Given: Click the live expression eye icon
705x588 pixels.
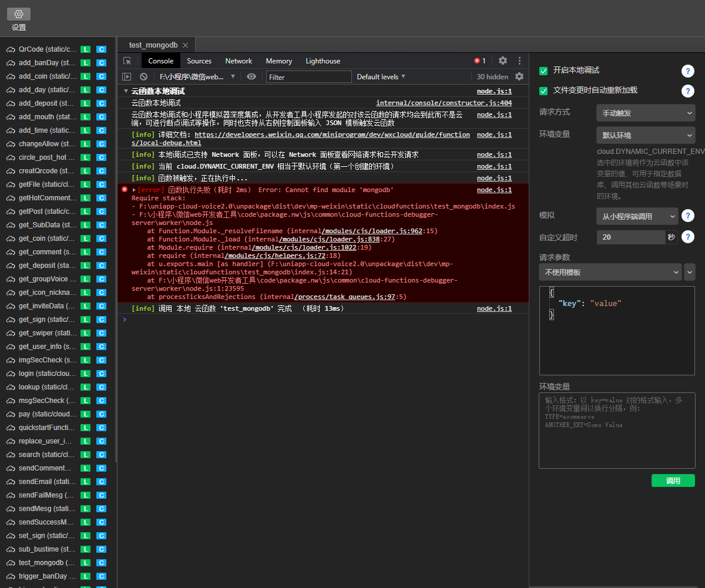Looking at the screenshot, I should [x=251, y=76].
